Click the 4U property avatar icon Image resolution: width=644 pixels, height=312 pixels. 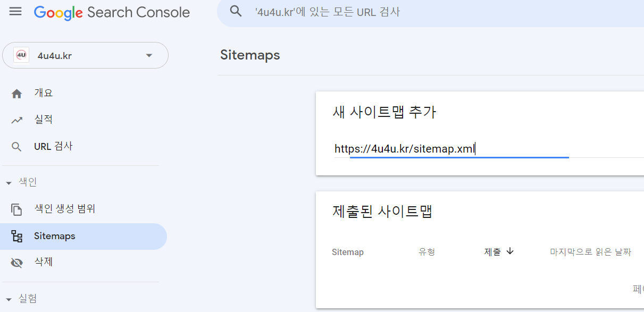[x=21, y=55]
